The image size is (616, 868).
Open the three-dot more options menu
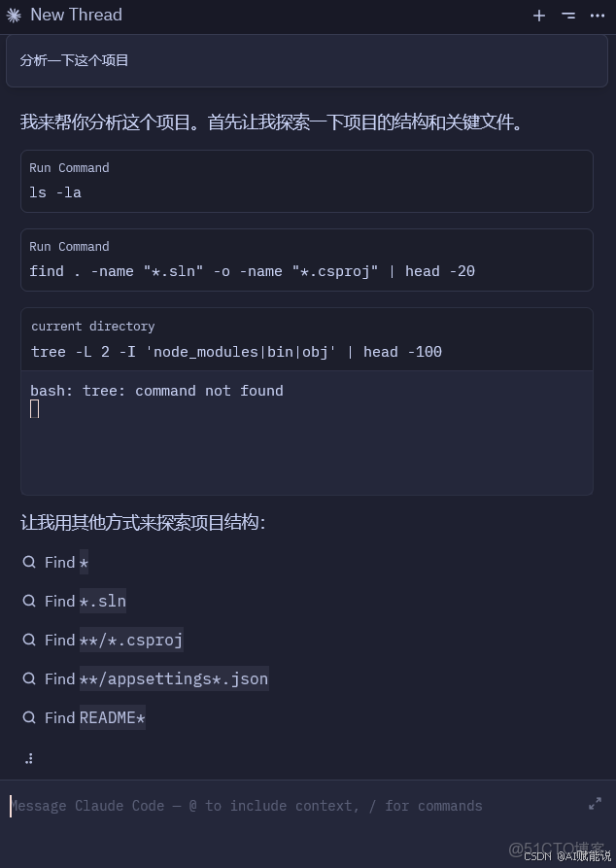click(x=598, y=16)
